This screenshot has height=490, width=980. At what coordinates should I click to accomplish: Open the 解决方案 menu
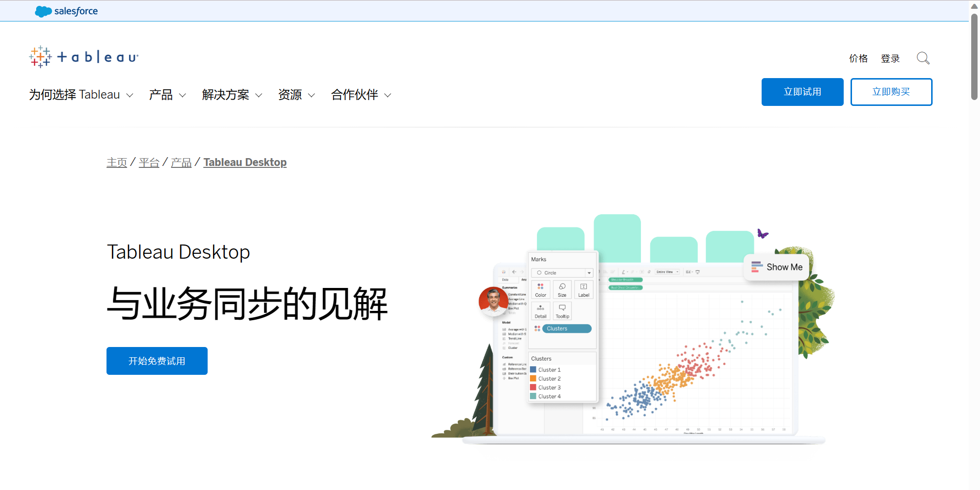coord(226,95)
